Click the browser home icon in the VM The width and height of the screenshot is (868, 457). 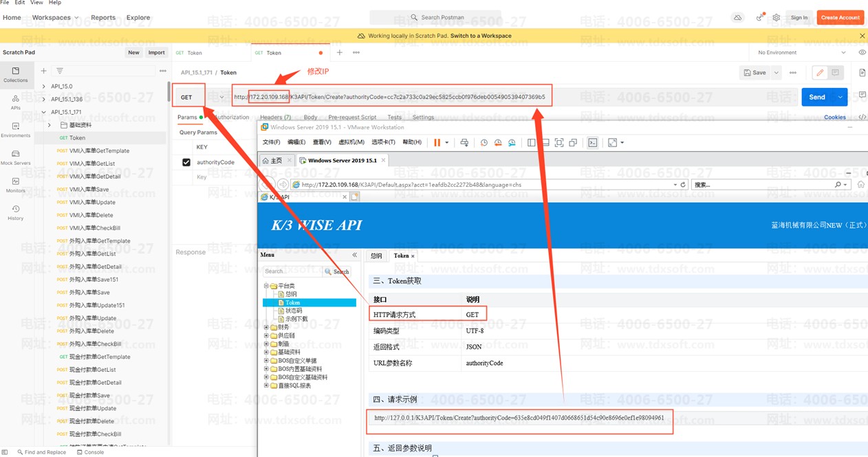pos(860,184)
